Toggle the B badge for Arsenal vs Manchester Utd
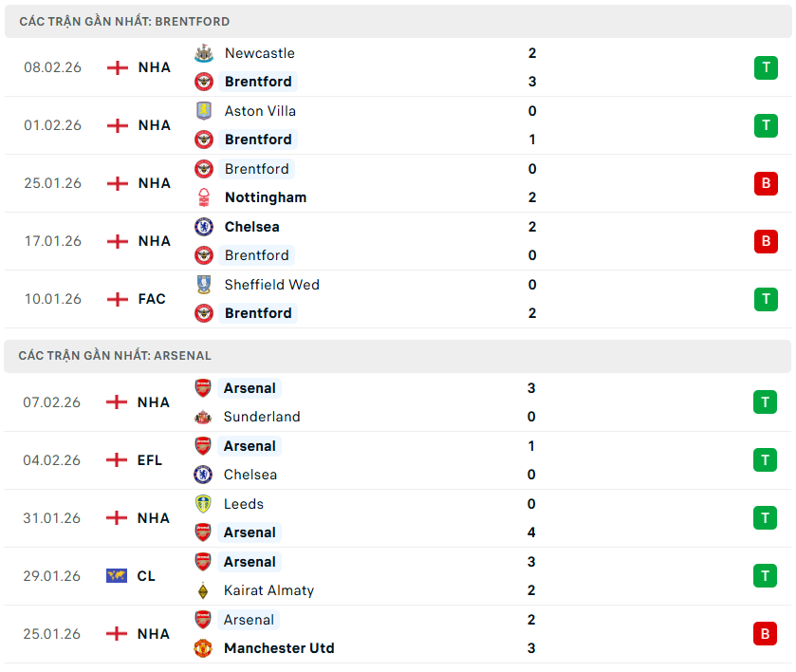The width and height of the screenshot is (796, 672). (x=766, y=633)
